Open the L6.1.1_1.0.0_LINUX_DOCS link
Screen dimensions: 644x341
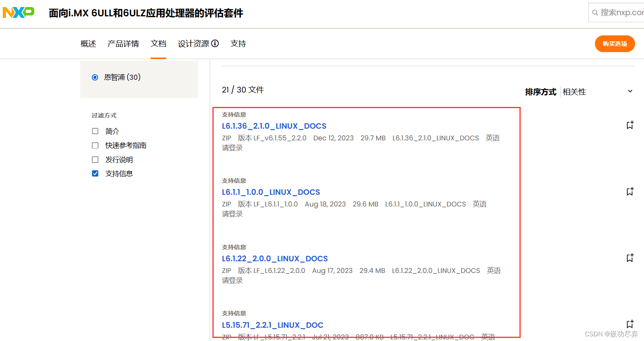pos(271,192)
